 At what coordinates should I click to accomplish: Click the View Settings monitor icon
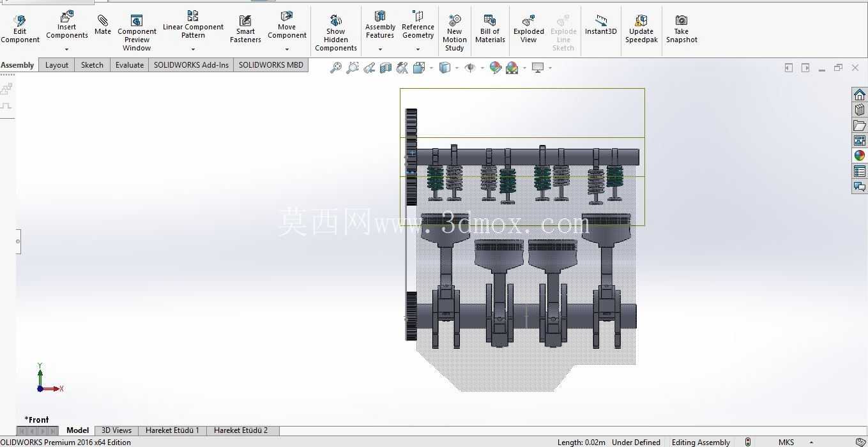(x=538, y=68)
